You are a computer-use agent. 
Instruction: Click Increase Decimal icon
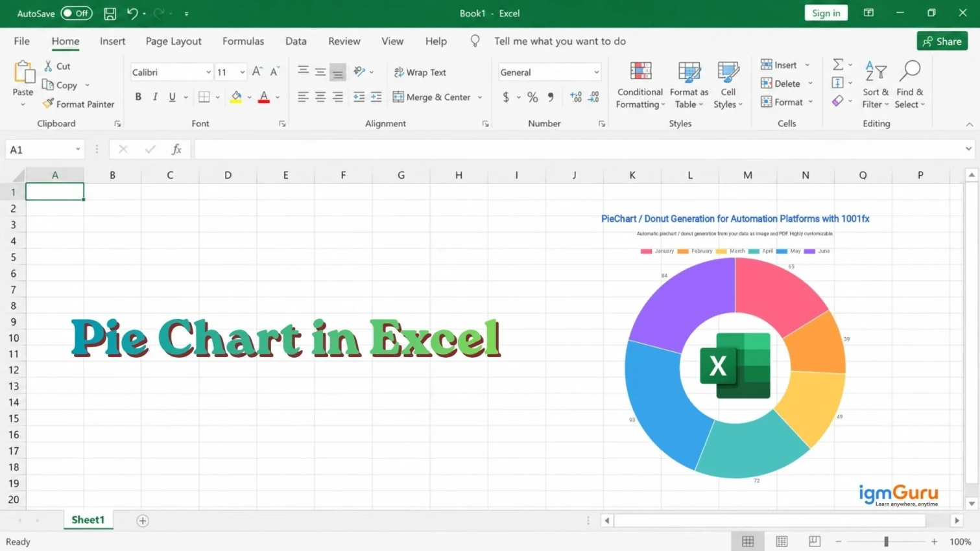pos(575,97)
